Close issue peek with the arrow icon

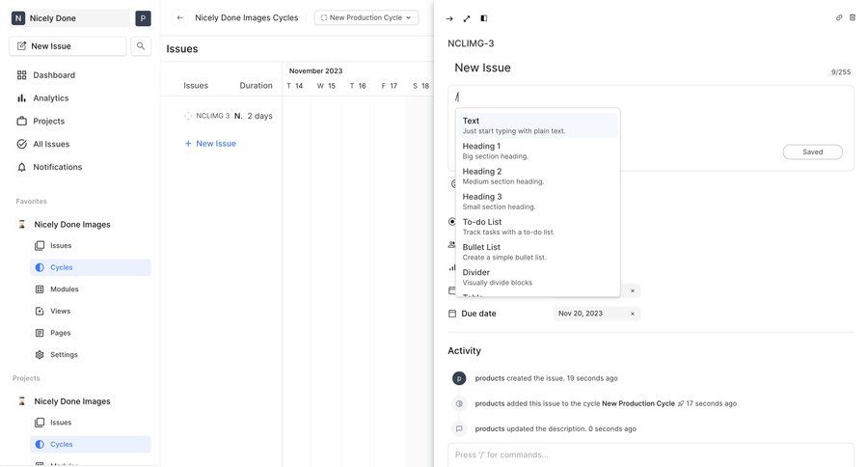click(x=449, y=18)
